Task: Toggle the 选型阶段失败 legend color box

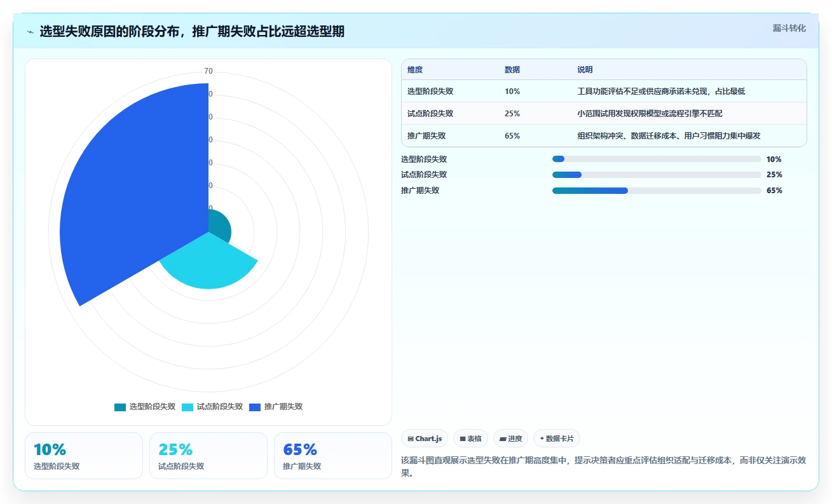Action: pyautogui.click(x=120, y=407)
